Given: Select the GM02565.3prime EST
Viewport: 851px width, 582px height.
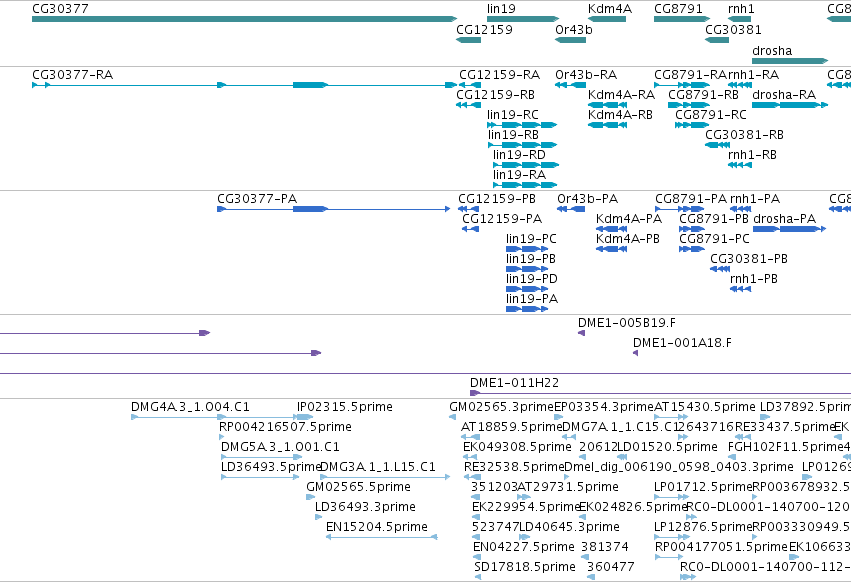Looking at the screenshot, I should tap(453, 417).
